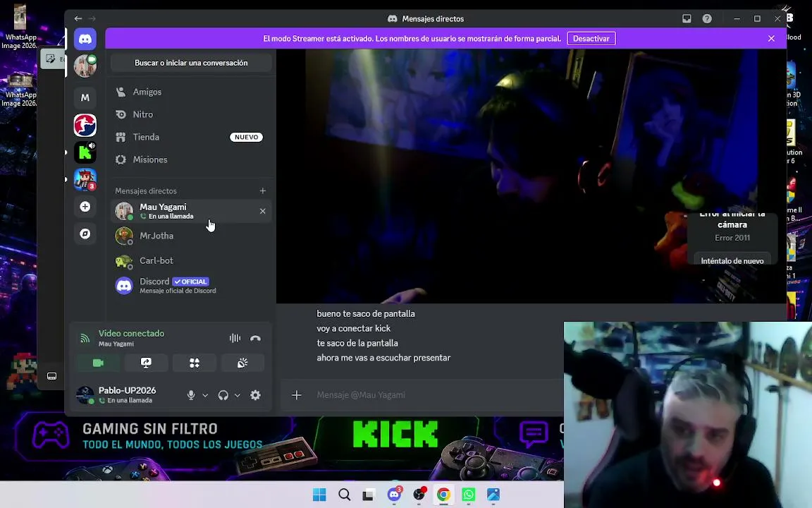Viewport: 812px width, 508px height.
Task: Add a server with plus icon
Action: [x=85, y=207]
